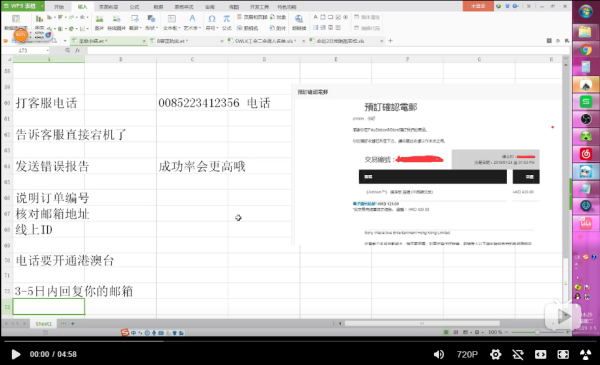Switch the player to widescreen mode
This screenshot has height=365, width=600.
click(x=540, y=355)
